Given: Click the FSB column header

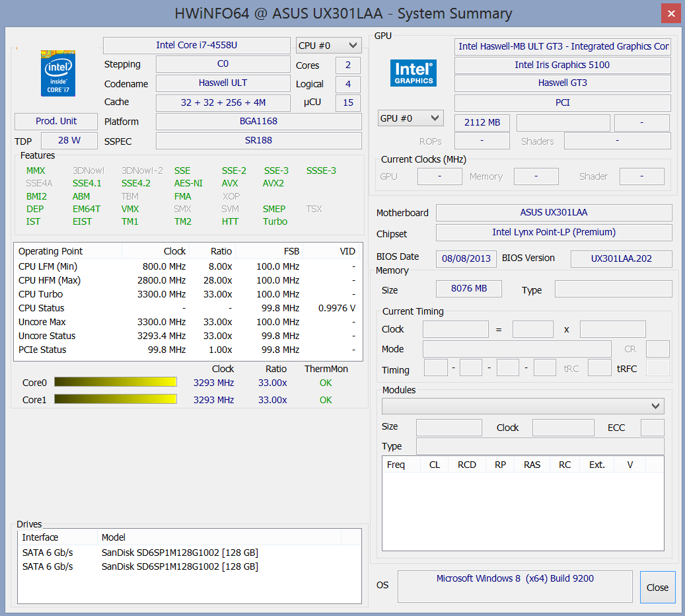Looking at the screenshot, I should tap(269, 251).
